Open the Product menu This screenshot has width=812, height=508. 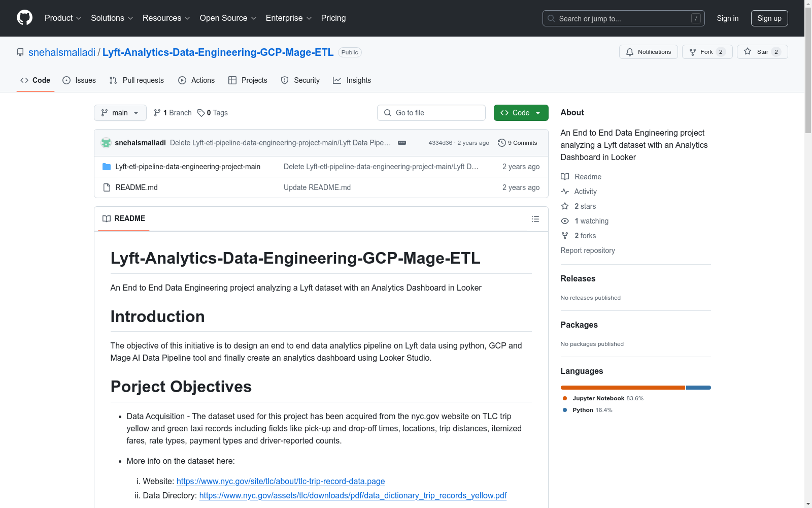click(63, 18)
